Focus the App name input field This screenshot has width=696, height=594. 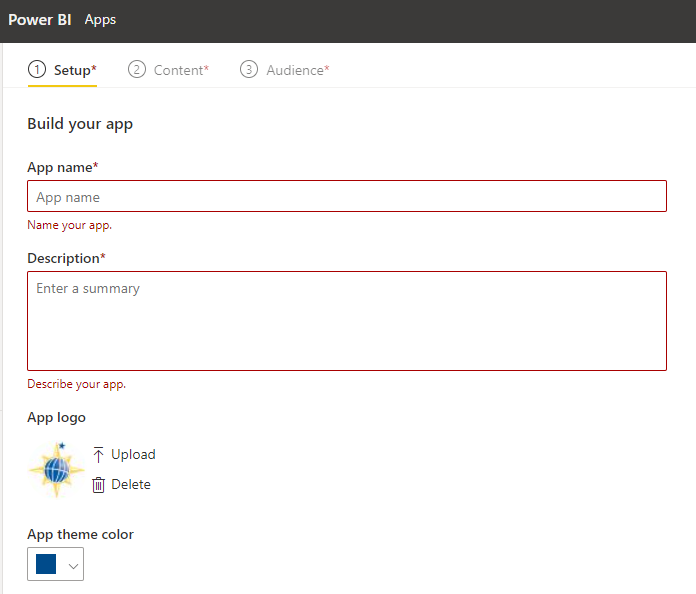(x=347, y=196)
